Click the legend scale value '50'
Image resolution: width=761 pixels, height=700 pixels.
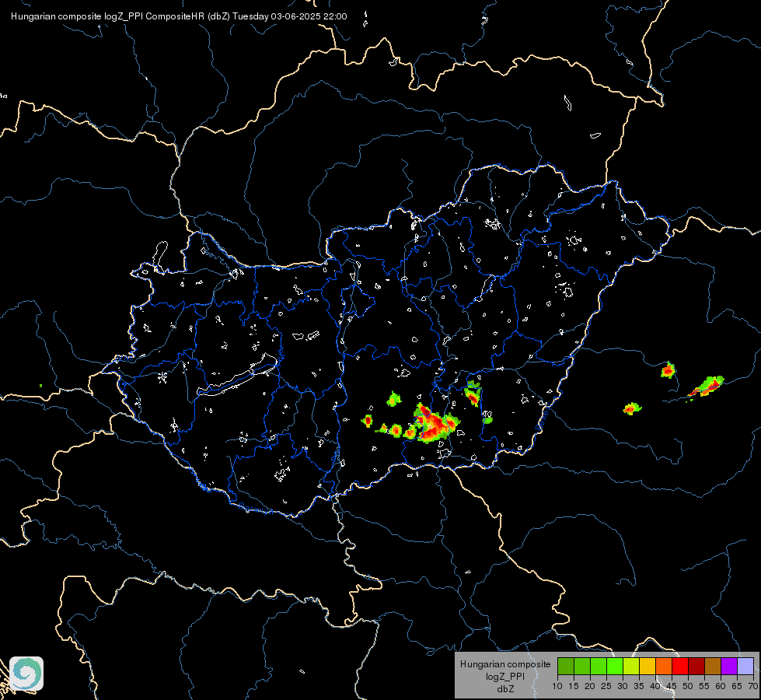pos(688,687)
